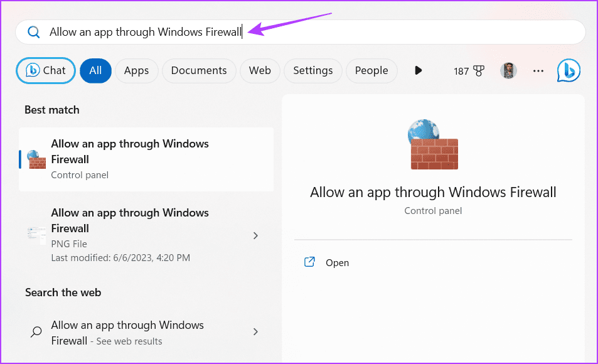The height and width of the screenshot is (364, 598).
Task: Select the PNG File firewall result
Action: coord(146,235)
